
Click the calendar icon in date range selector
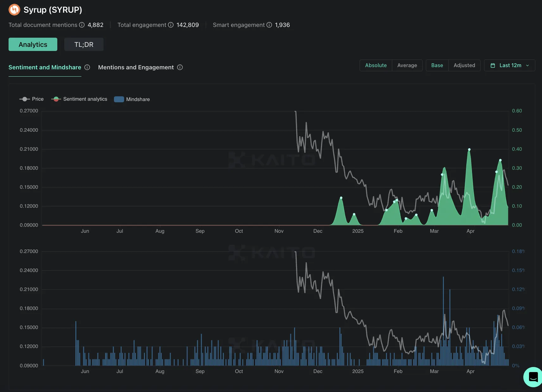click(493, 65)
